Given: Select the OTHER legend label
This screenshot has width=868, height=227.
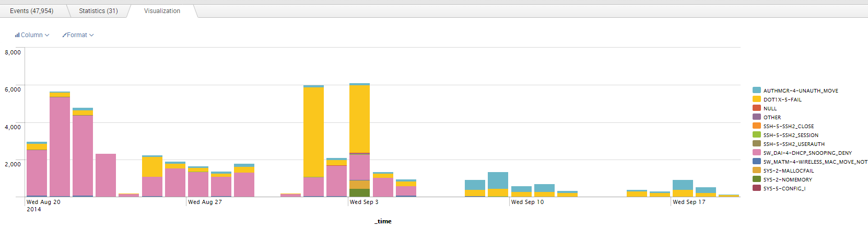Looking at the screenshot, I should click(x=772, y=117).
